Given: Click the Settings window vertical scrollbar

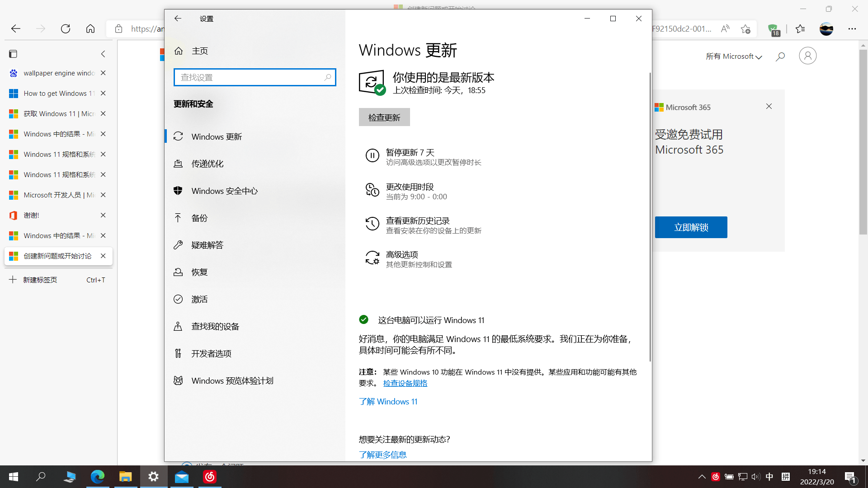Looking at the screenshot, I should pos(650,217).
